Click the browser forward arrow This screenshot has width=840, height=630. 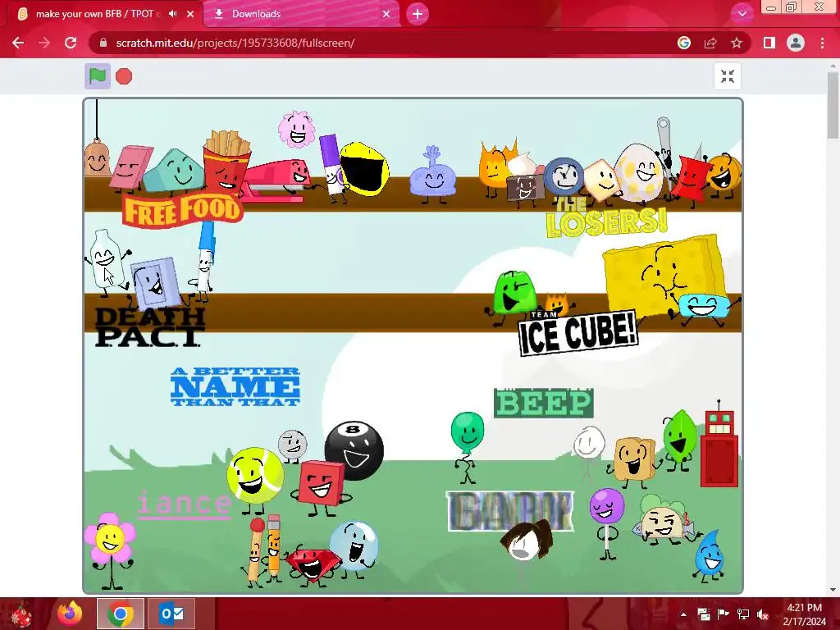coord(44,43)
